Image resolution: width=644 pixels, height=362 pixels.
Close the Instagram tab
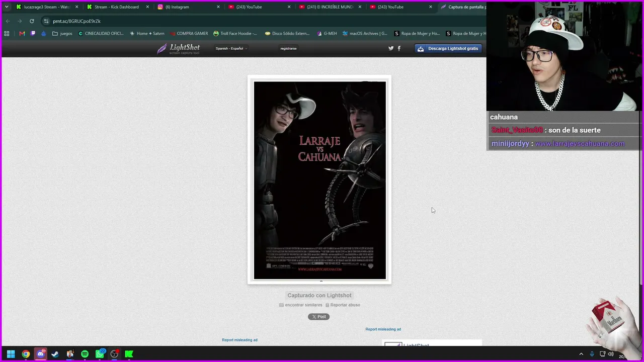[218, 7]
